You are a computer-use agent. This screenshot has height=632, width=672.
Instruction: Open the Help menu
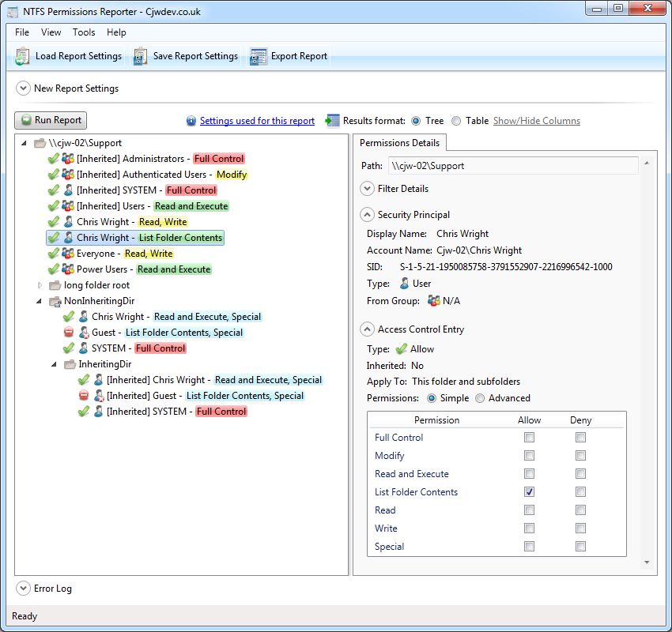[116, 32]
